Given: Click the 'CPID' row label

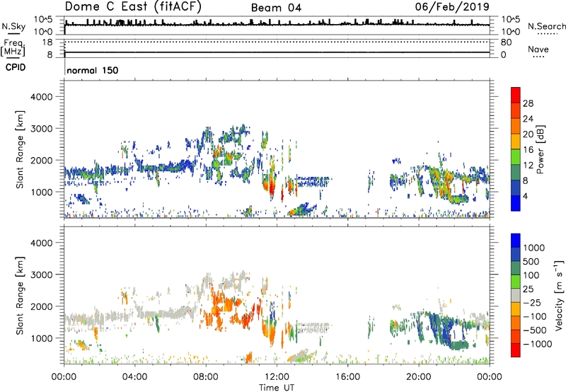Looking at the screenshot, I should coord(16,67).
